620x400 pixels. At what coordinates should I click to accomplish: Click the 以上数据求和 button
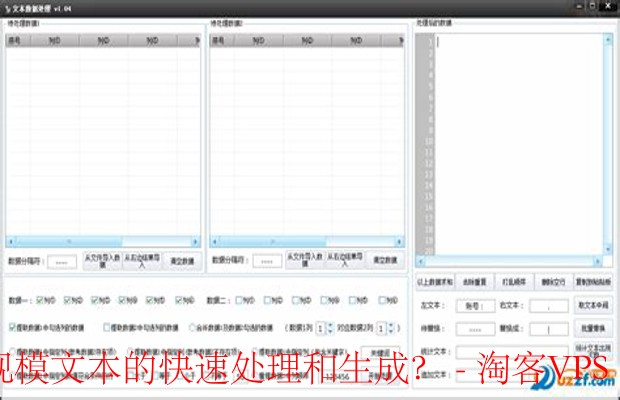[x=435, y=282]
